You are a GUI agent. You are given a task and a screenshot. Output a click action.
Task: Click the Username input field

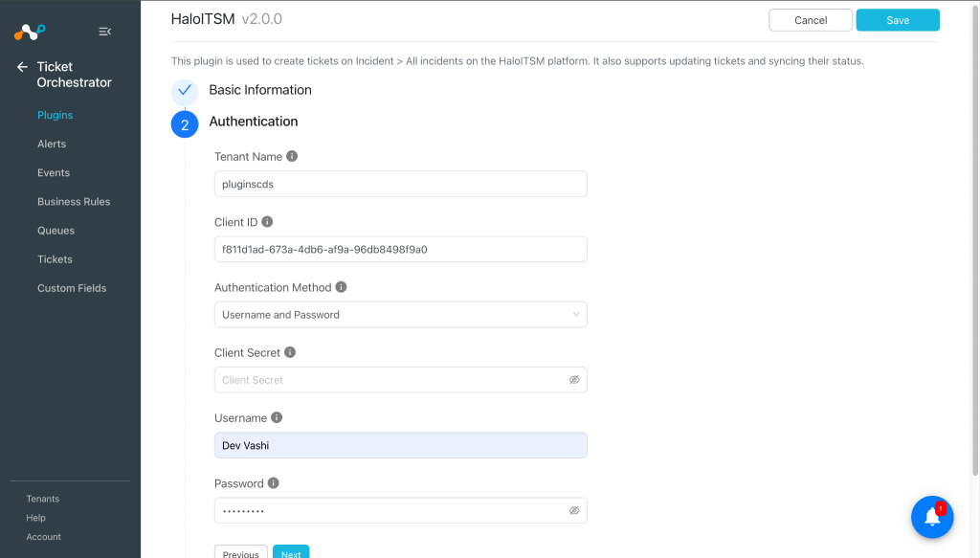[401, 445]
